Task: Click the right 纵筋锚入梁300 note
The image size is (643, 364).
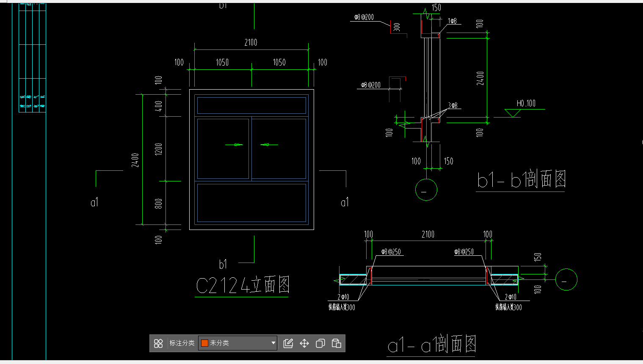Action: pyautogui.click(x=508, y=307)
